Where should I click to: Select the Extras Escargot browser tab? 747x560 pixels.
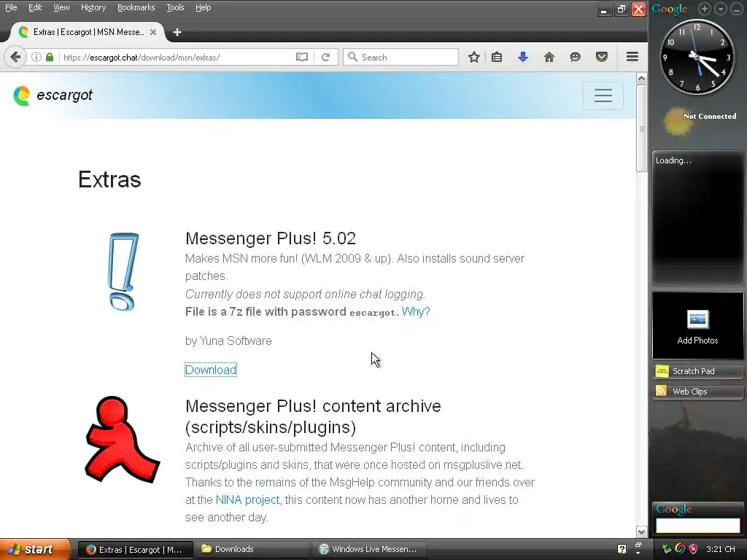[88, 32]
